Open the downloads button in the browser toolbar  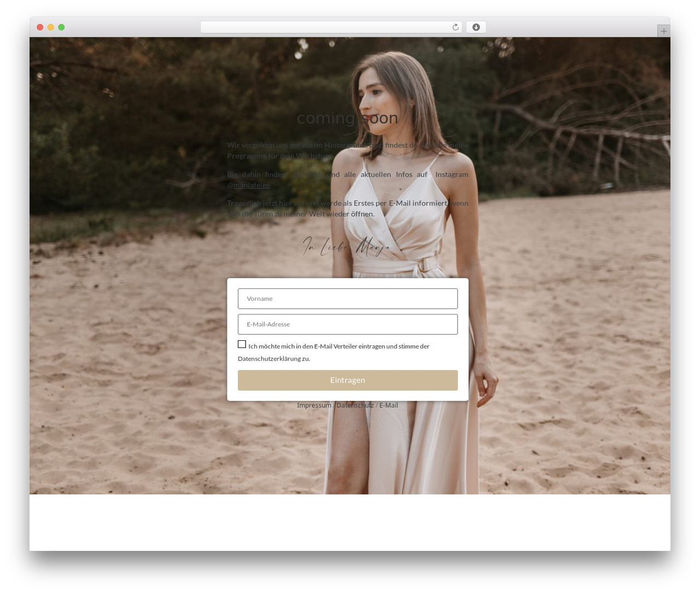[x=476, y=27]
